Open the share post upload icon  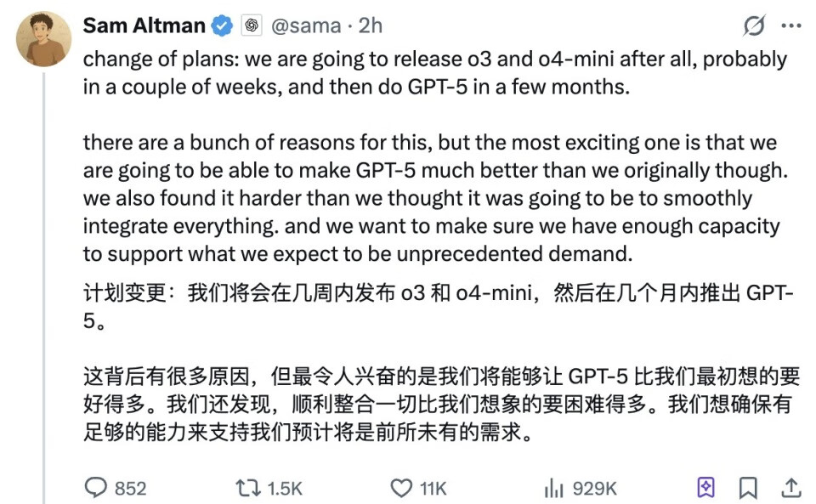(x=790, y=487)
